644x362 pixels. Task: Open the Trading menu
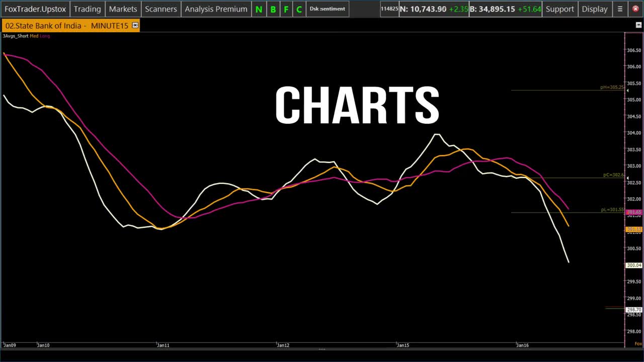[87, 9]
